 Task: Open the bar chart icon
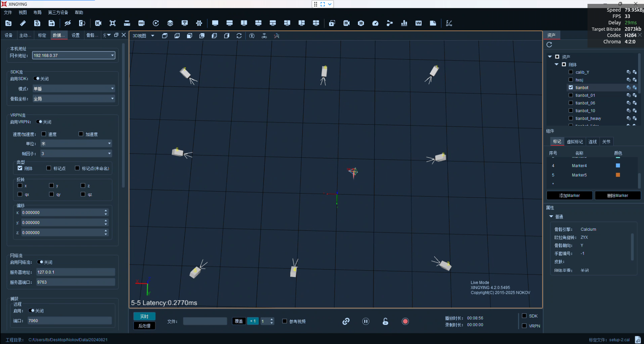tap(404, 23)
